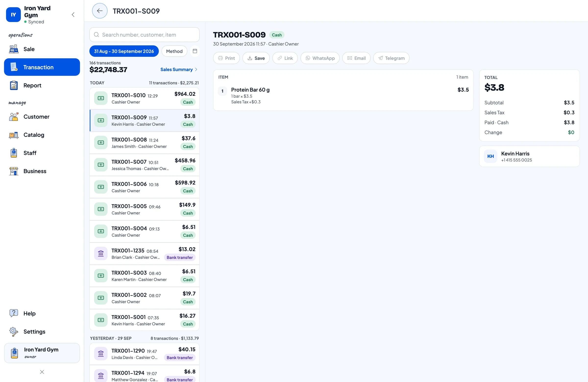588x382 pixels.
Task: Print the receipt
Action: (226, 58)
